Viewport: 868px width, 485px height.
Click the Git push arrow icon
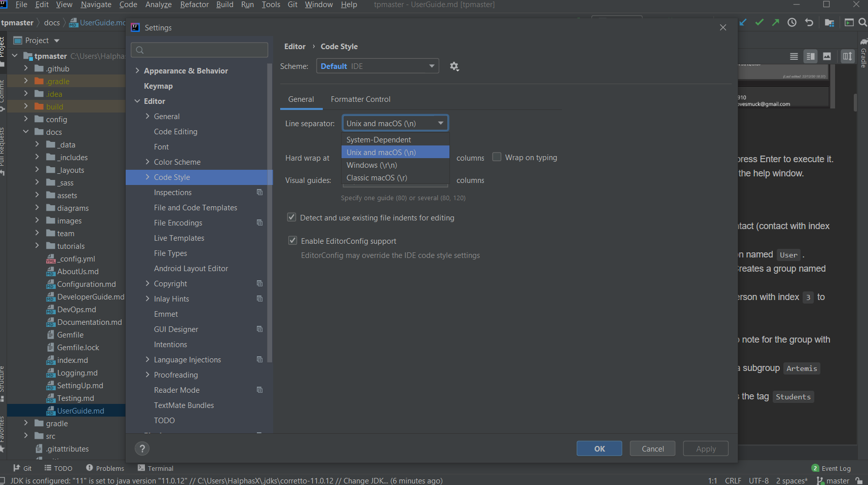[x=776, y=22]
